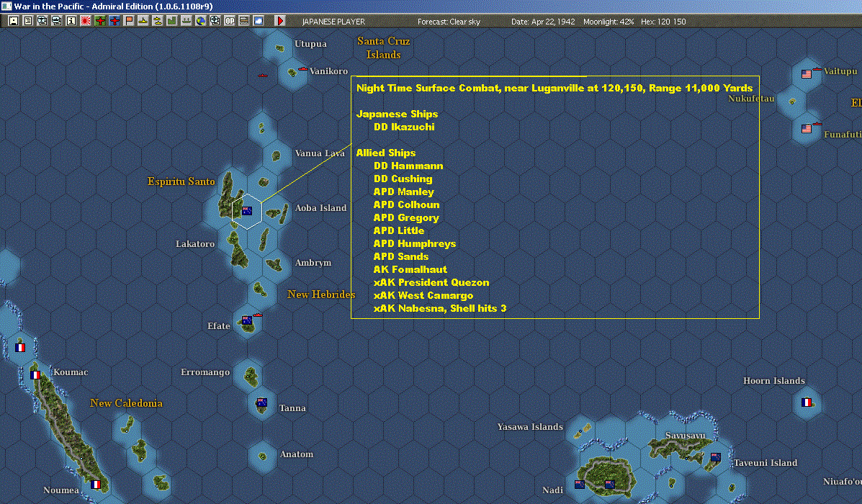
Task: Click the 'New Caledonia' region label
Action: pyautogui.click(x=126, y=403)
